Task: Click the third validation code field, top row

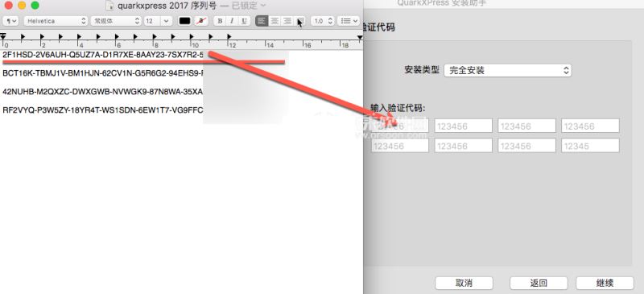Action: click(527, 126)
